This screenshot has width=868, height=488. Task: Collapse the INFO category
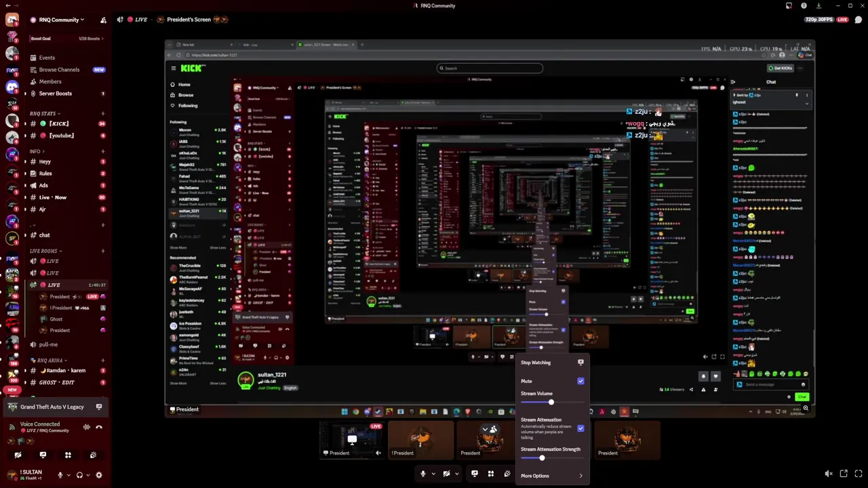tap(37, 151)
